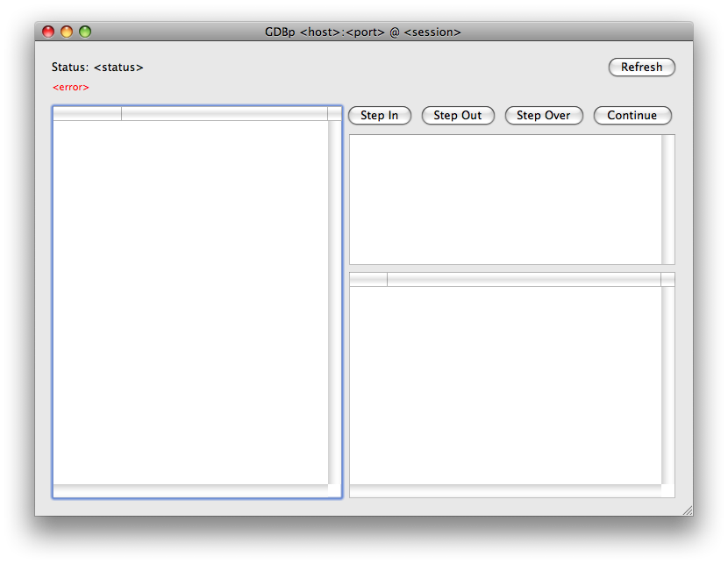Minimize the window with the yellow button
This screenshot has width=728, height=564.
(x=67, y=32)
